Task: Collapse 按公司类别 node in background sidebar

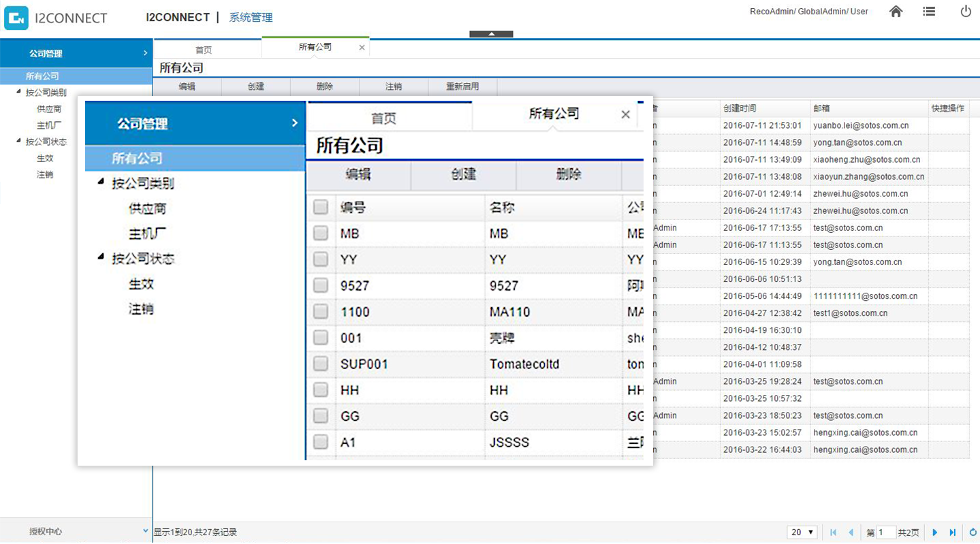Action: coord(18,91)
